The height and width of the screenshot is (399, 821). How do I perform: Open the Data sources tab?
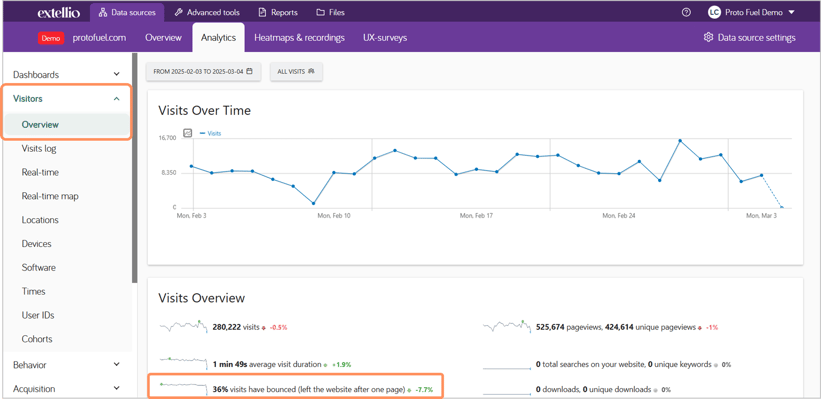coord(127,12)
